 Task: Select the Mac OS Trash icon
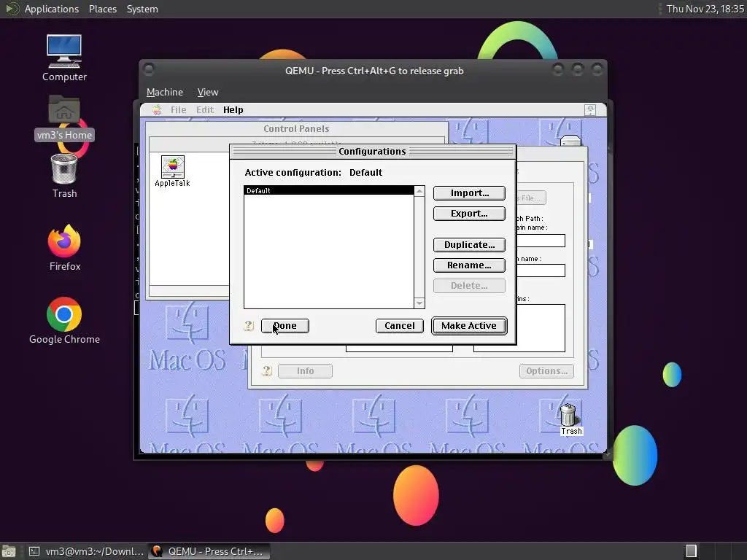568,419
